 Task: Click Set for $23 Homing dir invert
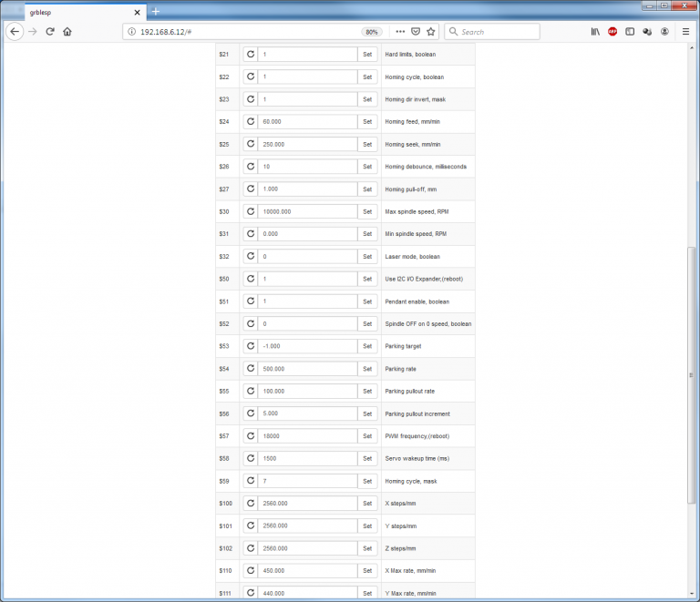tap(367, 99)
